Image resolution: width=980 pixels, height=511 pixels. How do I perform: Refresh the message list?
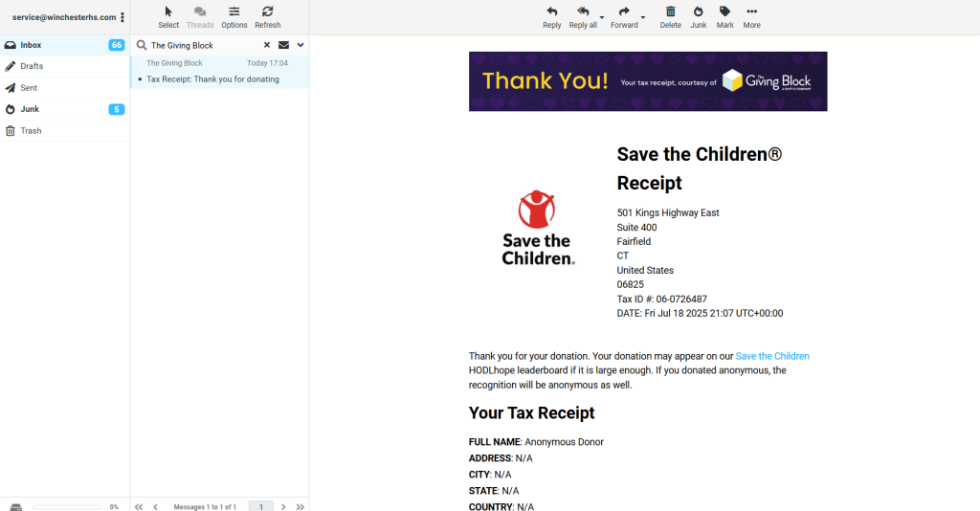(268, 17)
